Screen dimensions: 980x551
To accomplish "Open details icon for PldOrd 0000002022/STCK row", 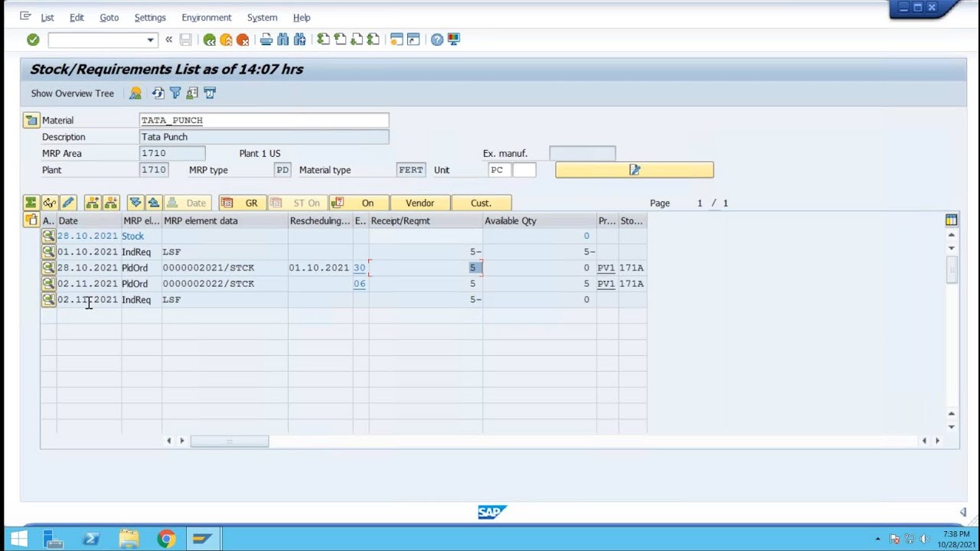I will [48, 284].
